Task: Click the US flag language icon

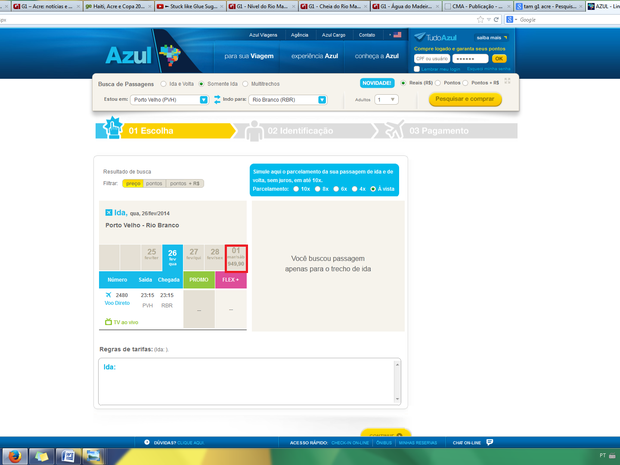Action: 399,34
